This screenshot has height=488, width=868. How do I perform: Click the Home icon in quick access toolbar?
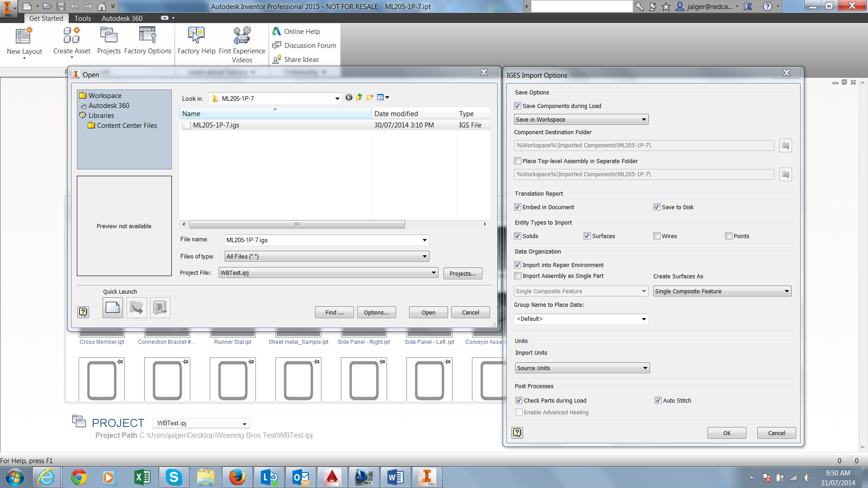(102, 6)
